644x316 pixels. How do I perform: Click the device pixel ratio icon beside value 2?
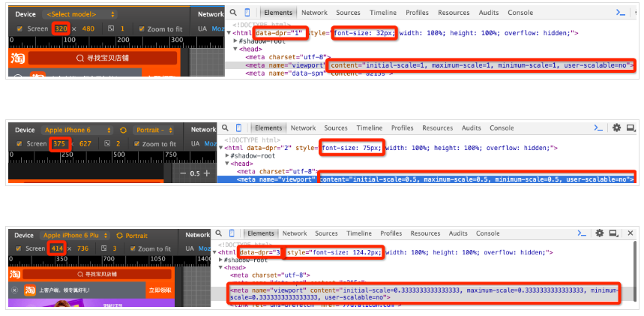(107, 143)
